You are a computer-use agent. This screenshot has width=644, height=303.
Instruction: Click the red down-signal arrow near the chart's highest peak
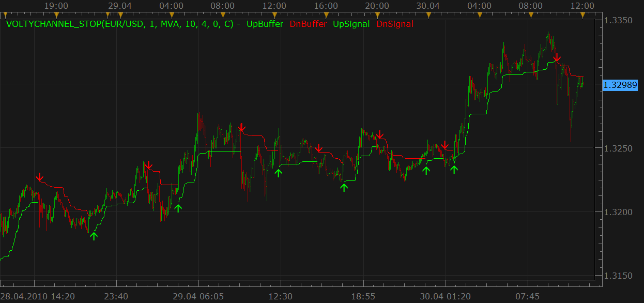coord(557,57)
